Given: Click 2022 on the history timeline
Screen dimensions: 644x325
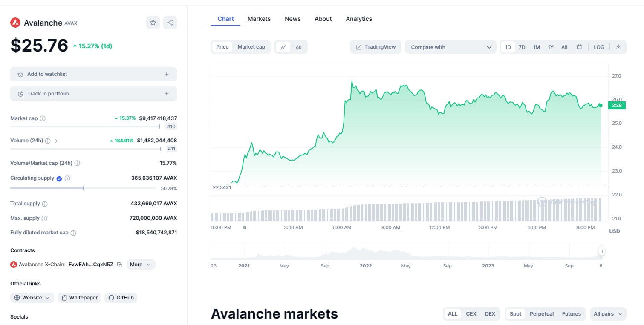Looking at the screenshot, I should (366, 266).
